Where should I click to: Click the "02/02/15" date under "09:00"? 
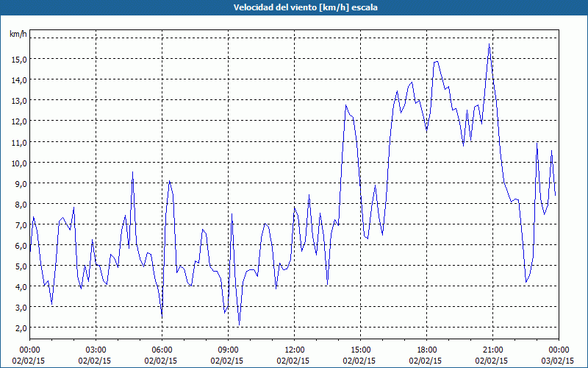click(227, 361)
